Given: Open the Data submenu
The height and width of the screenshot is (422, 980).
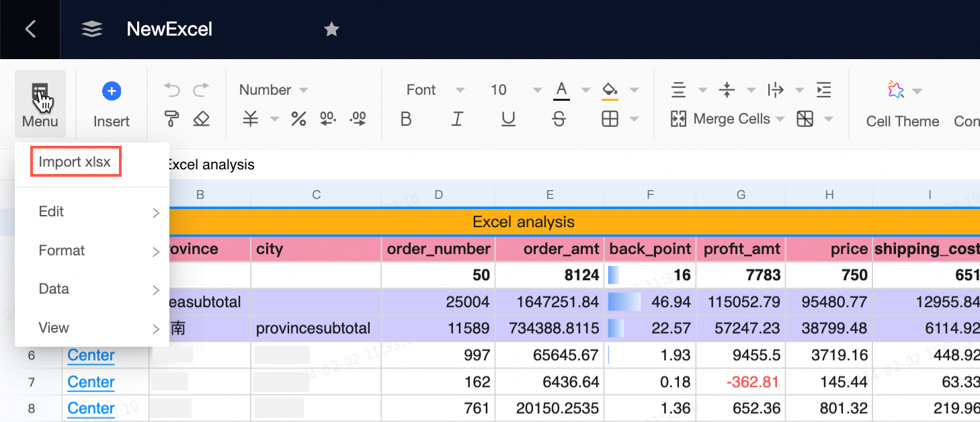Looking at the screenshot, I should coord(92,289).
